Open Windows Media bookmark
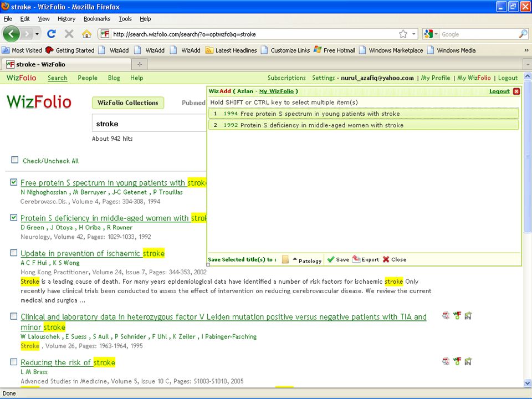Screen dimensions: 532x399 (451, 50)
